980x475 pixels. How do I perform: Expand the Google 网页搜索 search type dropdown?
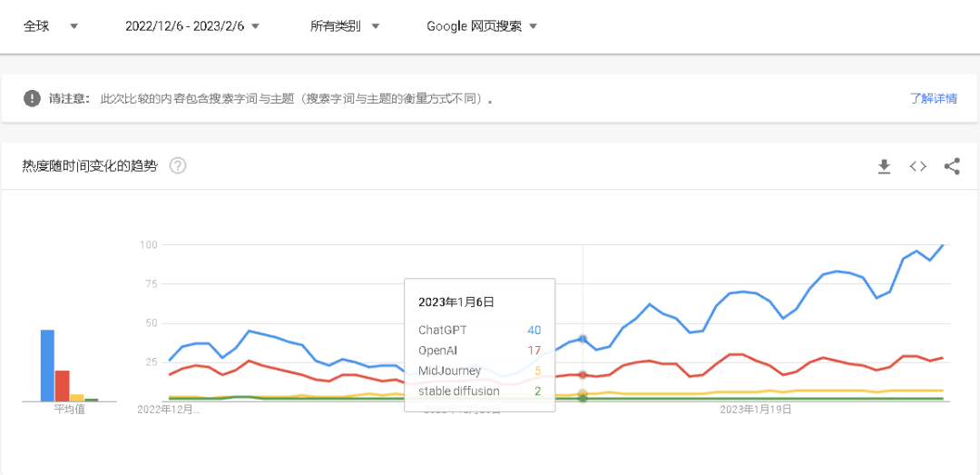point(482,26)
